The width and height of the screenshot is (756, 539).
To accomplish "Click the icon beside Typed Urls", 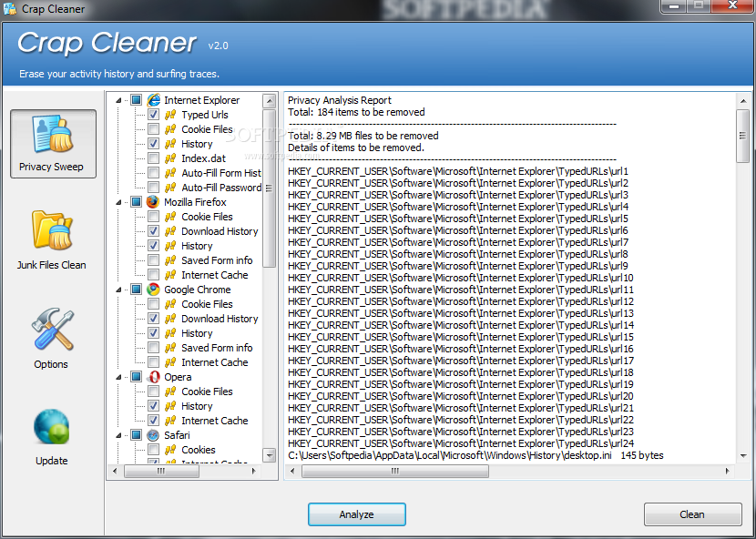I will click(170, 115).
